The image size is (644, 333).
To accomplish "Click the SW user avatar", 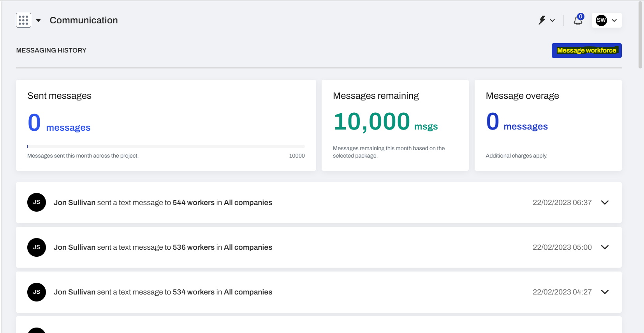I will click(x=601, y=20).
